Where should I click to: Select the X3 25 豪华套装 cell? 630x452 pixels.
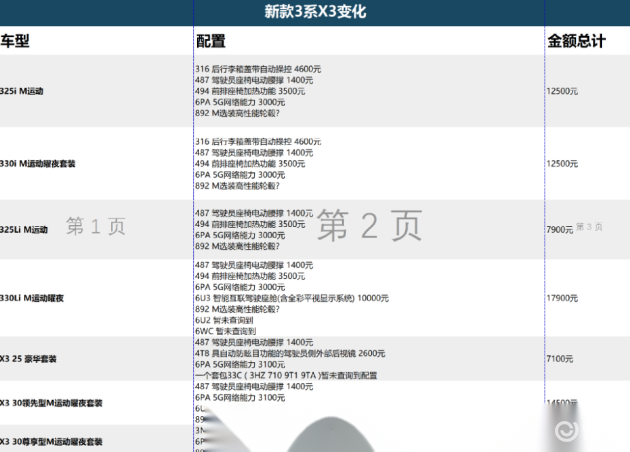tap(29, 359)
